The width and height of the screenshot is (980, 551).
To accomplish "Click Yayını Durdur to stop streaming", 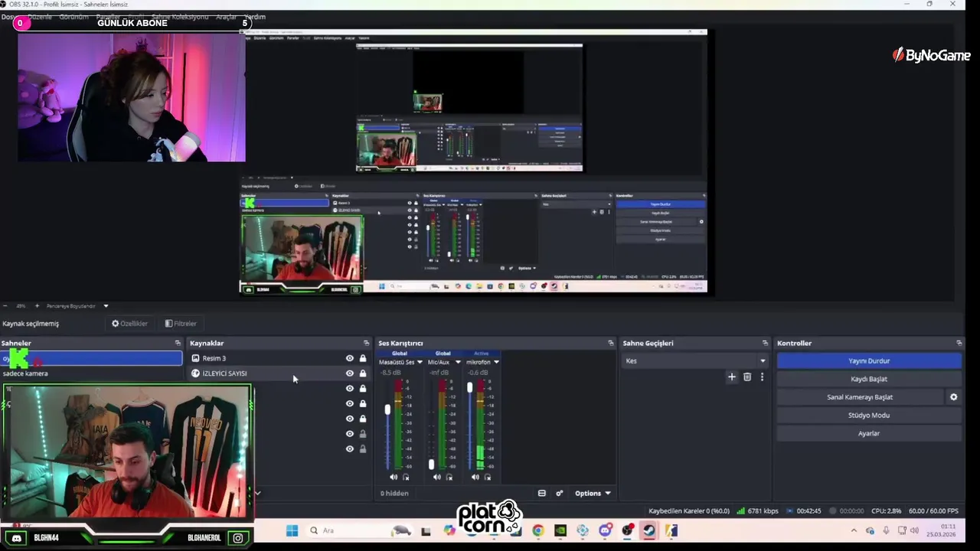I will (x=869, y=361).
